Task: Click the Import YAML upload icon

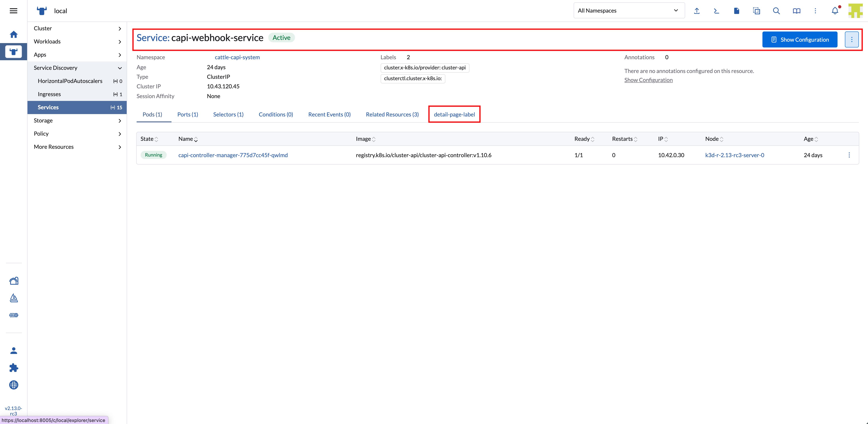Action: click(x=697, y=11)
